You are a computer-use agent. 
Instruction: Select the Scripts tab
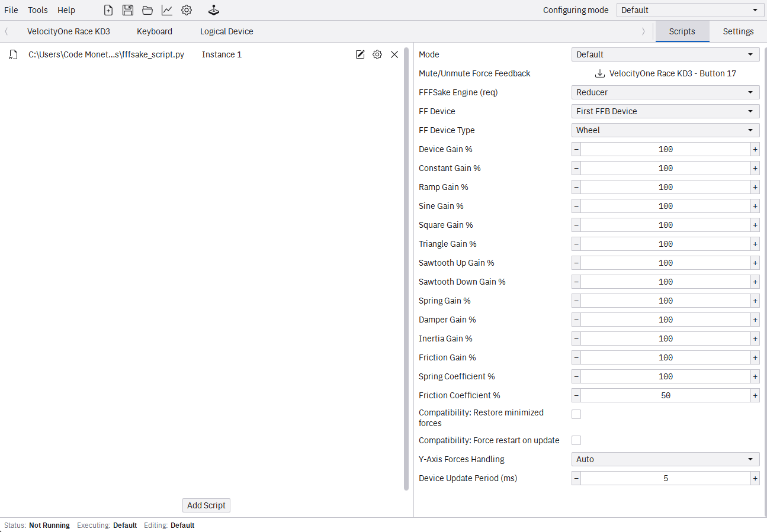click(x=682, y=31)
